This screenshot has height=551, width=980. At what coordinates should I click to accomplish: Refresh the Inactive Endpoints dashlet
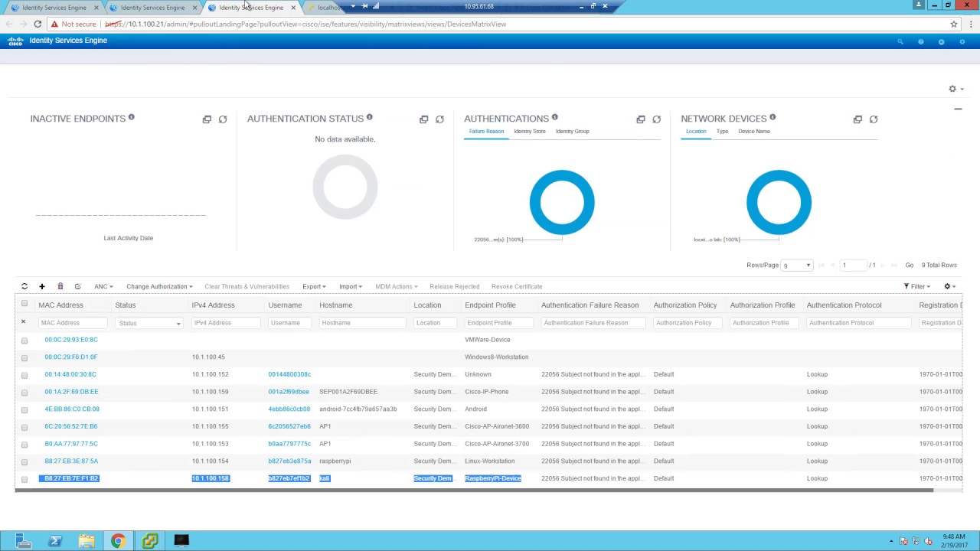point(223,119)
